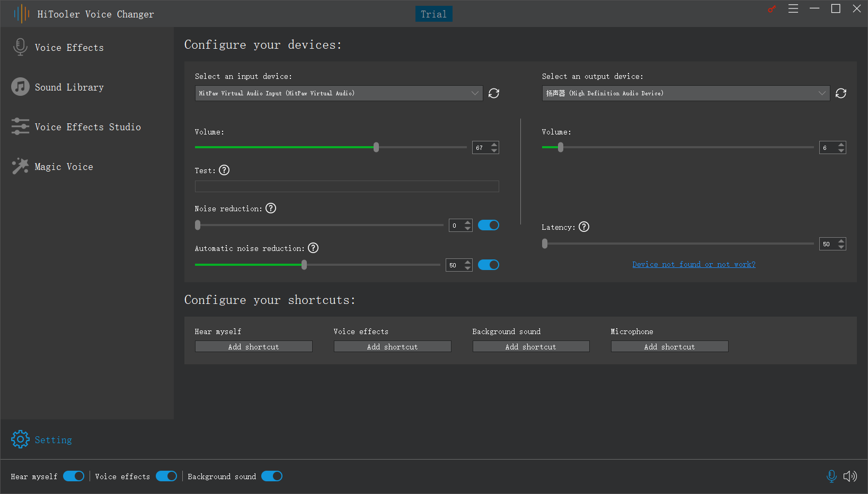
Task: Click the input Volume slider handle
Action: click(x=376, y=147)
